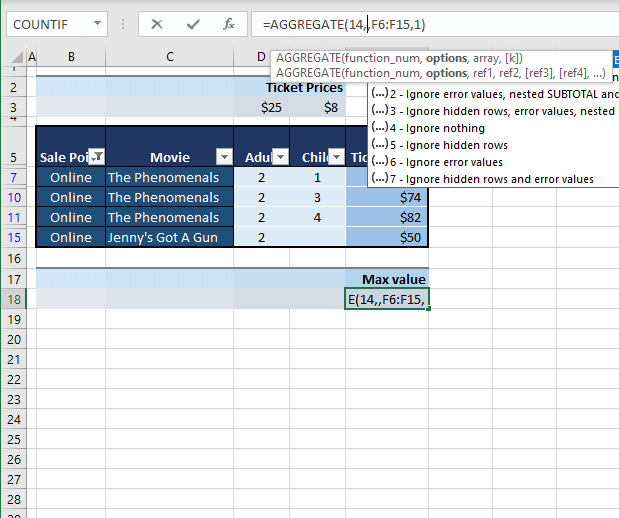Select column C header
619x518 pixels.
(x=170, y=59)
